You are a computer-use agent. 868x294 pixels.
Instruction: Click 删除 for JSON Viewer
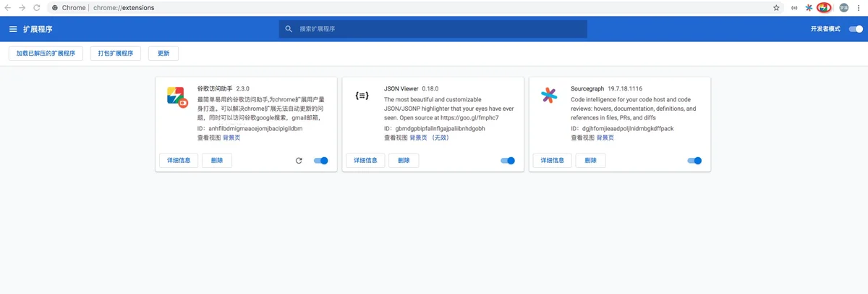(404, 161)
